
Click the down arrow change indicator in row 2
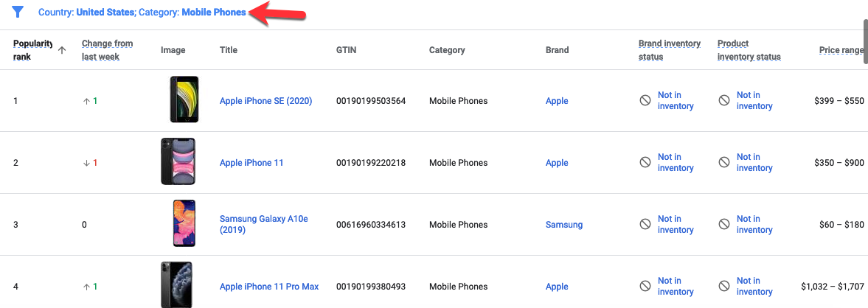pos(86,163)
